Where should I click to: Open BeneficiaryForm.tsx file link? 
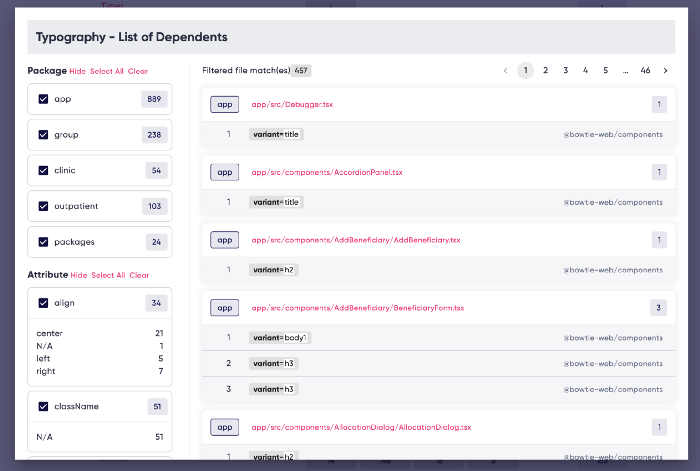[x=358, y=308]
